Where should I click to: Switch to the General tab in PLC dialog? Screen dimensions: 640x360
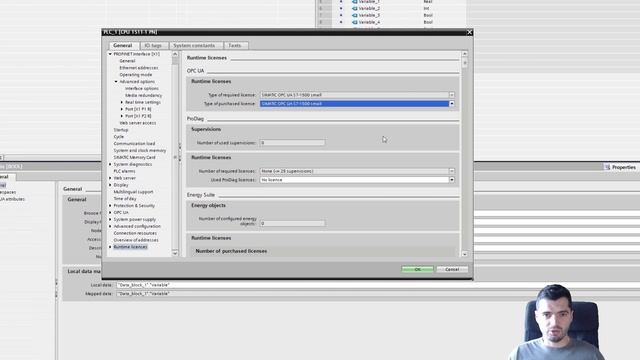(x=122, y=45)
